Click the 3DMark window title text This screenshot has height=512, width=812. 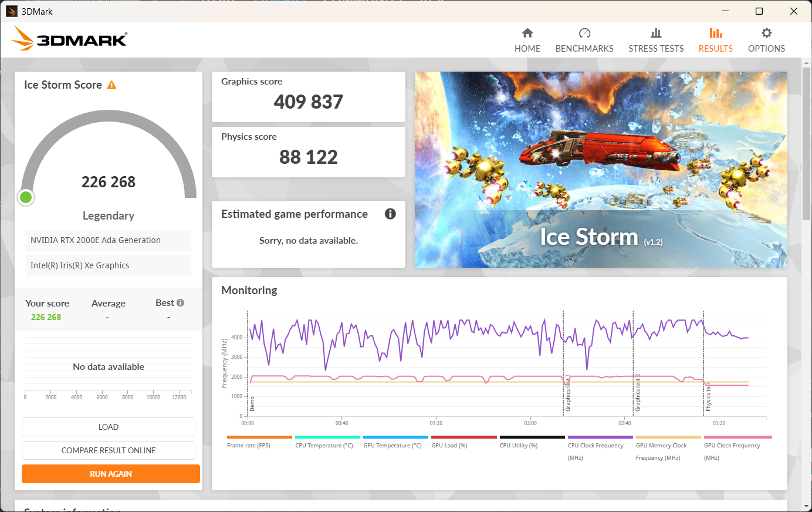38,11
